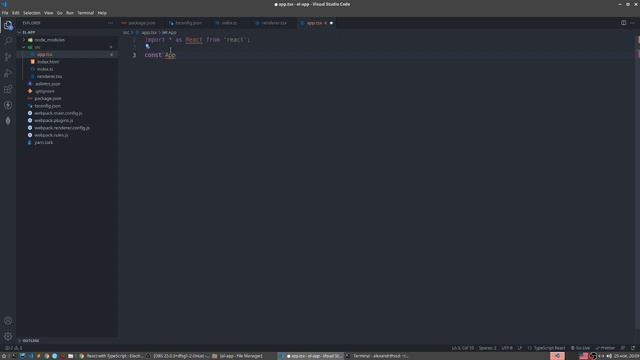Viewport: 640px width, 360px height.
Task: Switch to the index.ts editor tab
Action: [229, 23]
